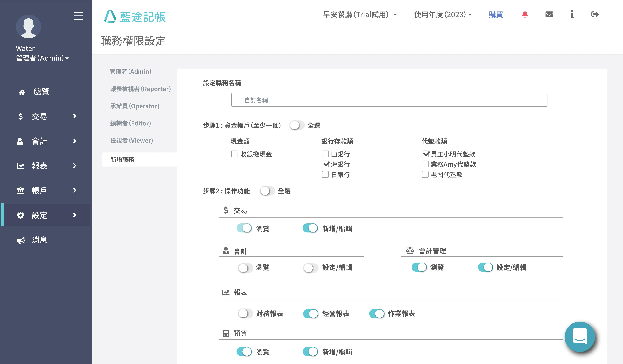Toggle 瀏覽 switch under 交易
Screen dimensions: 623x364
point(244,228)
